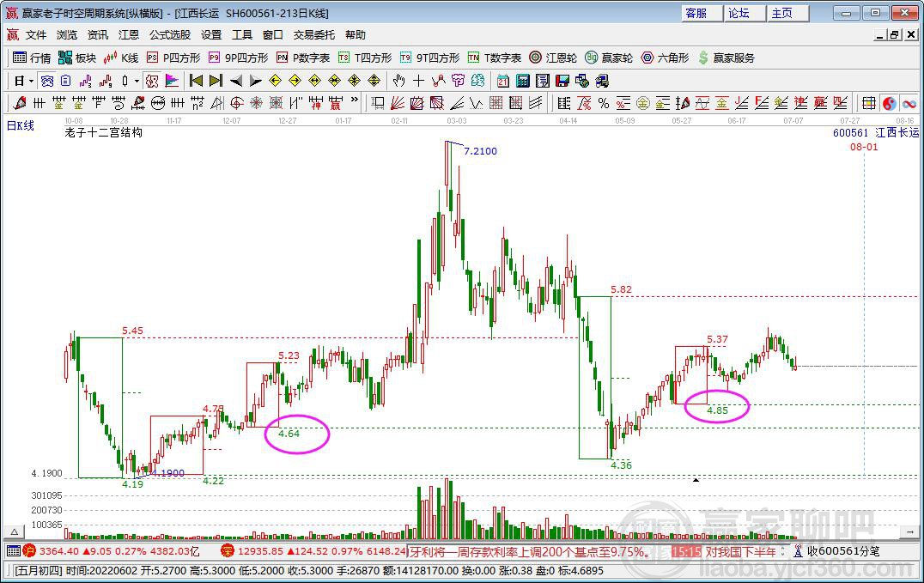Click the 老子十二宫结构 chart title
Screen dimensions: 924x583
104,132
